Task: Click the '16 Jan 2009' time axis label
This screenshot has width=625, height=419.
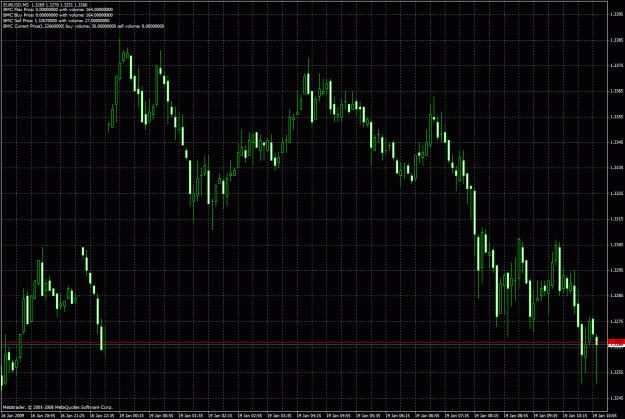Action: click(x=12, y=415)
